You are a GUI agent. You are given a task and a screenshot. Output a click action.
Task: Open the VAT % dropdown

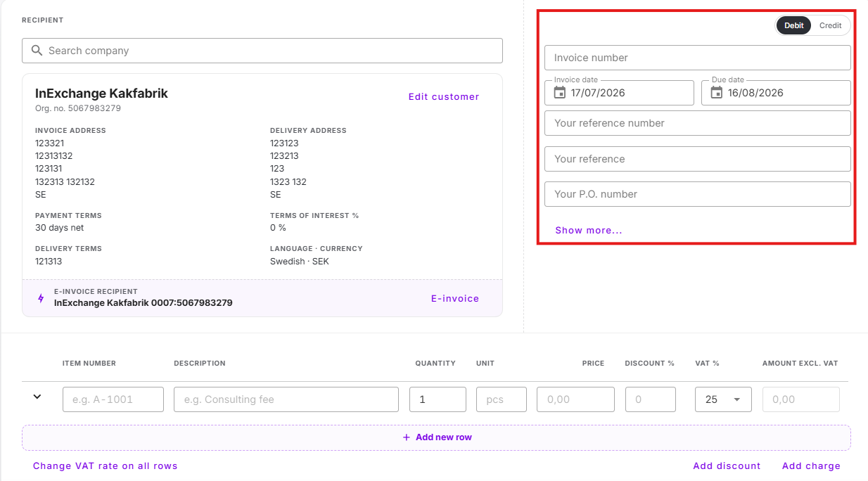click(723, 399)
